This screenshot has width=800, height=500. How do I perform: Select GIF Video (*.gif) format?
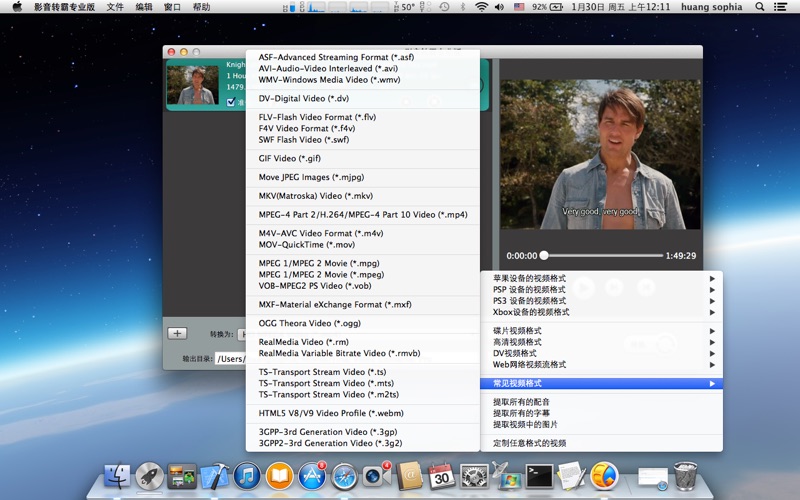(289, 158)
